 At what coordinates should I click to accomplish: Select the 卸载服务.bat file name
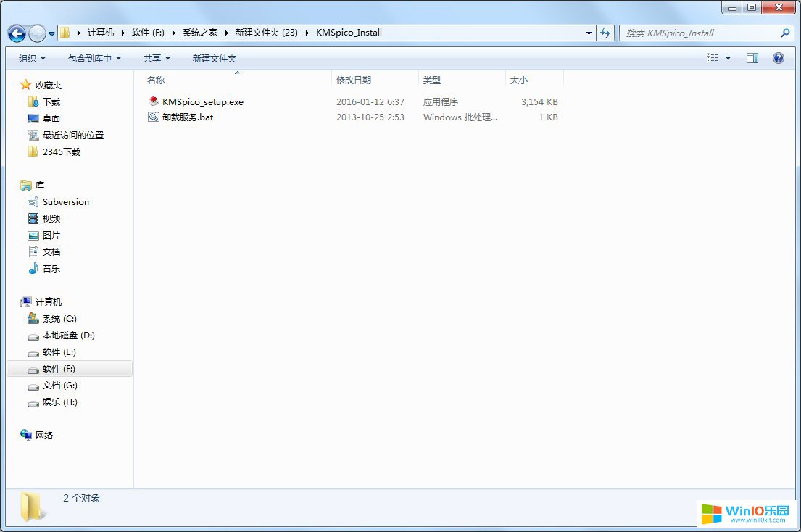click(x=188, y=117)
